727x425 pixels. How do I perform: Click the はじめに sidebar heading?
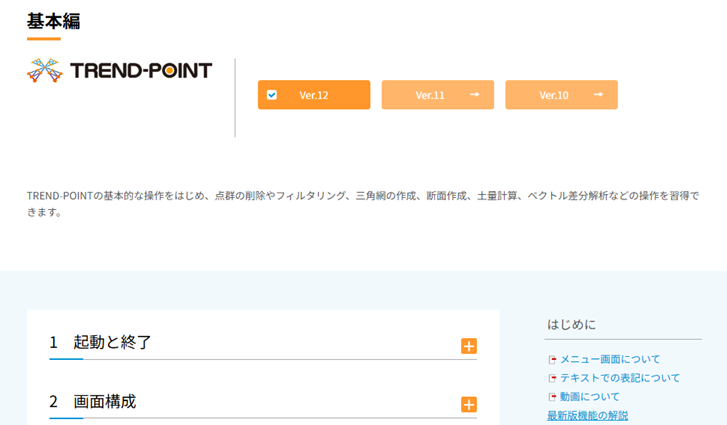click(x=571, y=324)
